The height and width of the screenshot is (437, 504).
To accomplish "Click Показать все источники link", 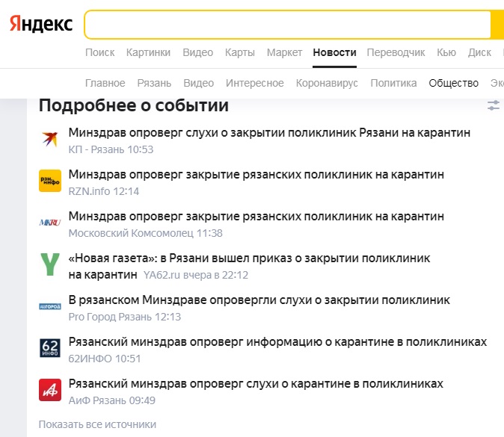I will tap(97, 424).
